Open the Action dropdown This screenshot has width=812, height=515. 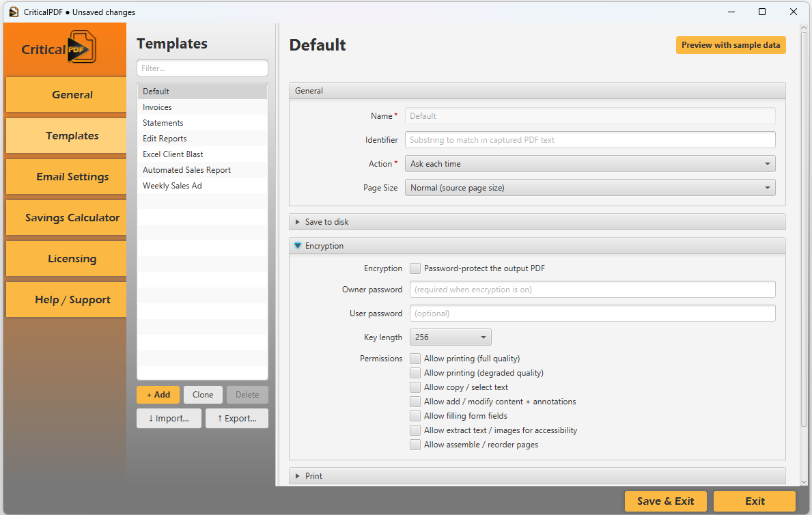click(x=590, y=164)
